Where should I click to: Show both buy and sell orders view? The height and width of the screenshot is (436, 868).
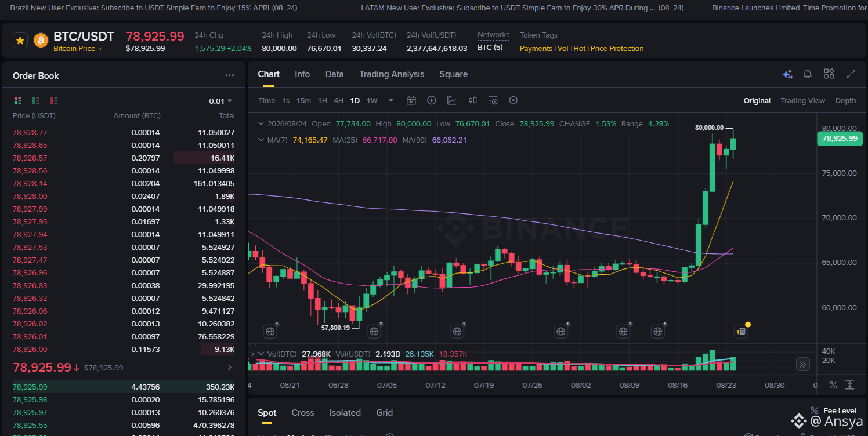click(x=18, y=101)
